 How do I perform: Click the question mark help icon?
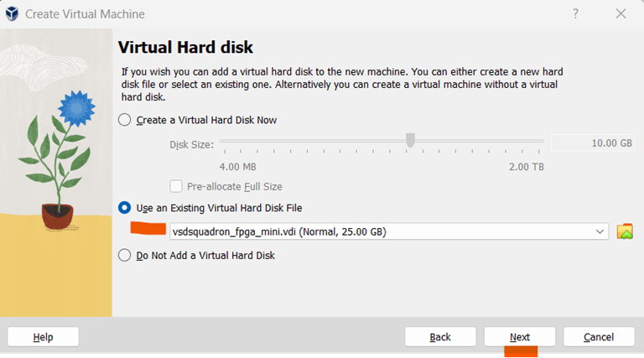click(x=575, y=14)
